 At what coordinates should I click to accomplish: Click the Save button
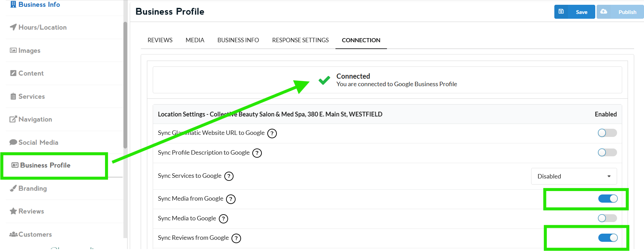pyautogui.click(x=574, y=12)
